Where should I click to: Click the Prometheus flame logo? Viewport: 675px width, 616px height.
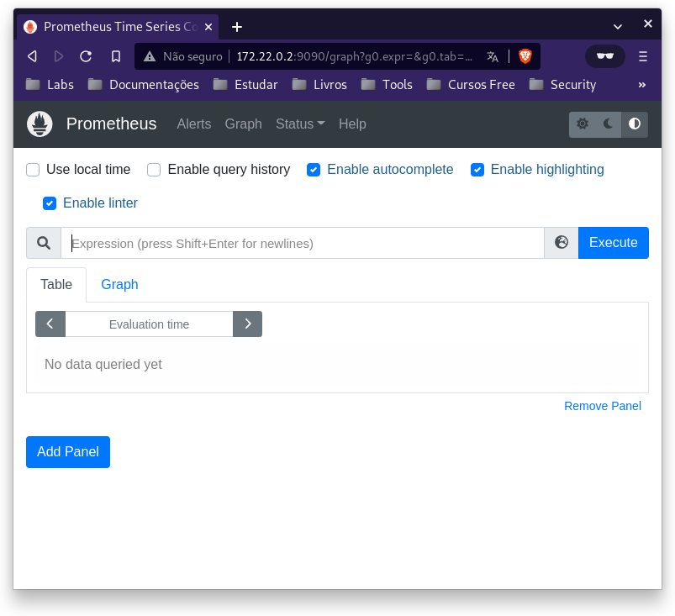(40, 124)
